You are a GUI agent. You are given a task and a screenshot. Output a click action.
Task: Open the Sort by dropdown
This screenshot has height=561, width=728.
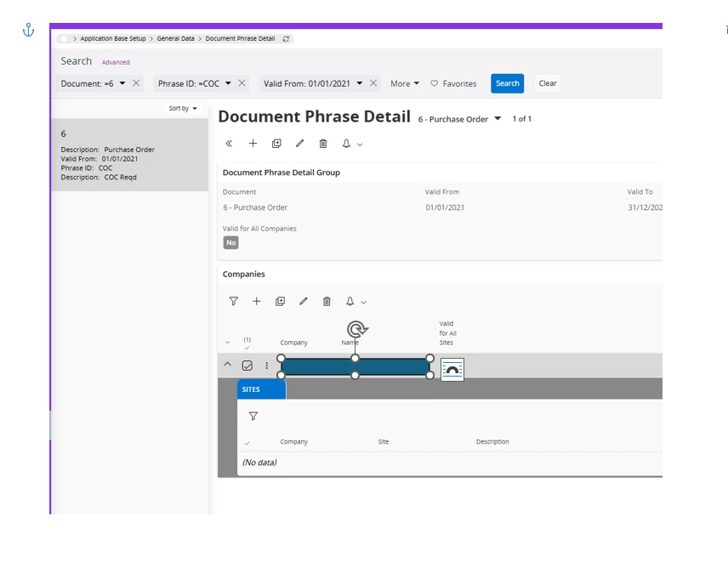(183, 109)
